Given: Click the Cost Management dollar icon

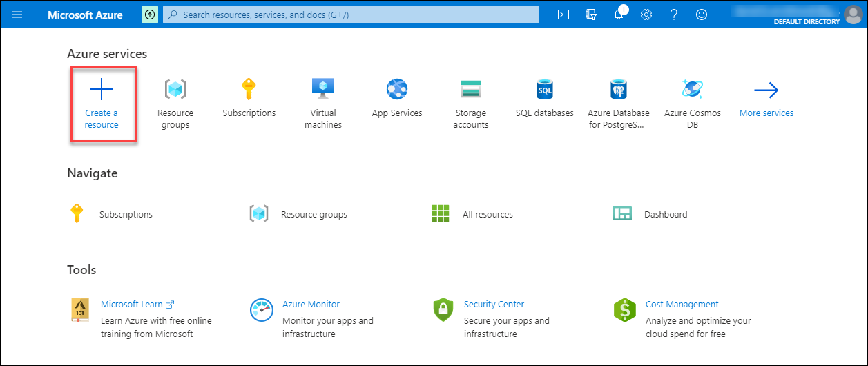Looking at the screenshot, I should coord(624,310).
